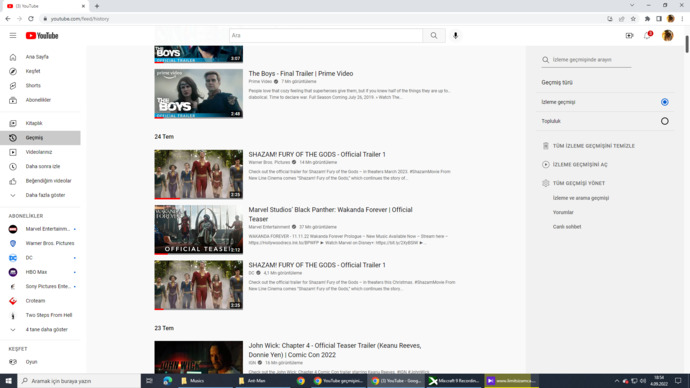Open Yorumlar link
The width and height of the screenshot is (690, 388).
(563, 212)
